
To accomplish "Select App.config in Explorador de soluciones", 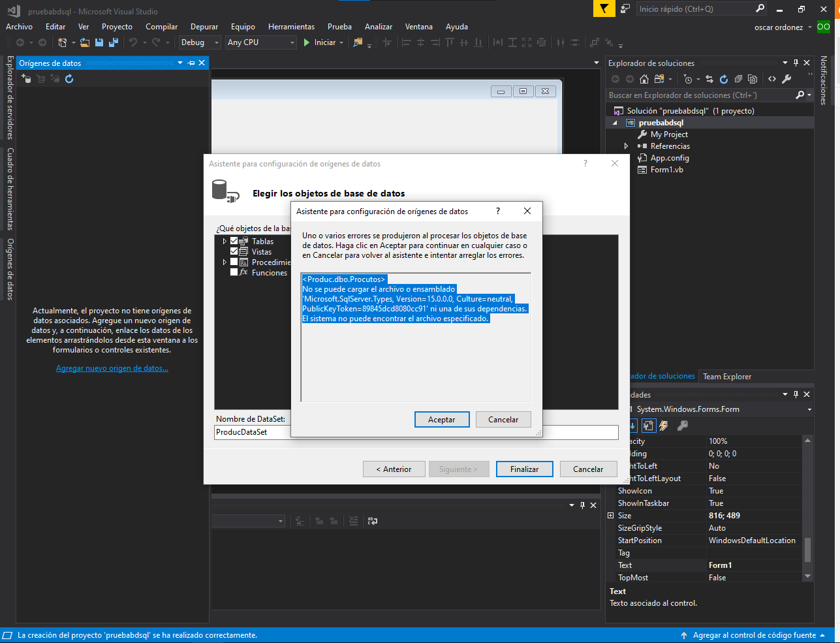I will point(670,158).
